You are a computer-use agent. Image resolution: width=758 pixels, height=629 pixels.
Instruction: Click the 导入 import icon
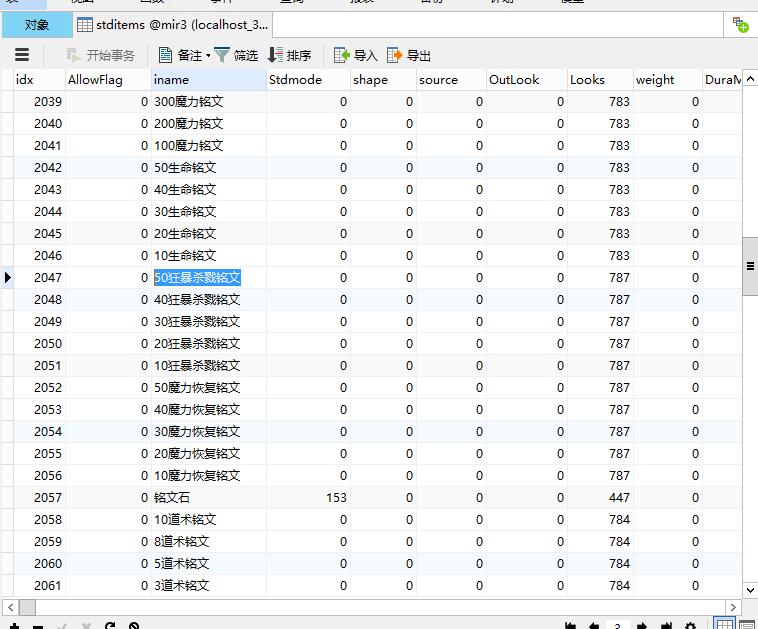coord(342,56)
